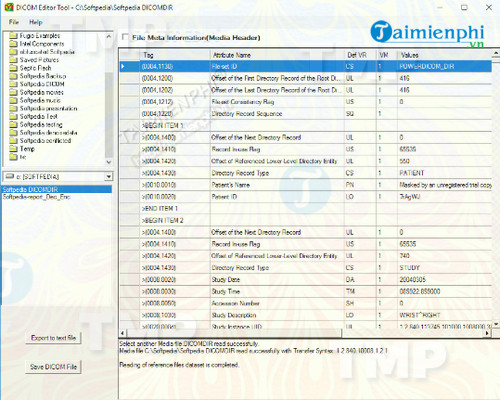
Task: Click the row selector arrow of File-set ID row
Action: click(x=129, y=66)
